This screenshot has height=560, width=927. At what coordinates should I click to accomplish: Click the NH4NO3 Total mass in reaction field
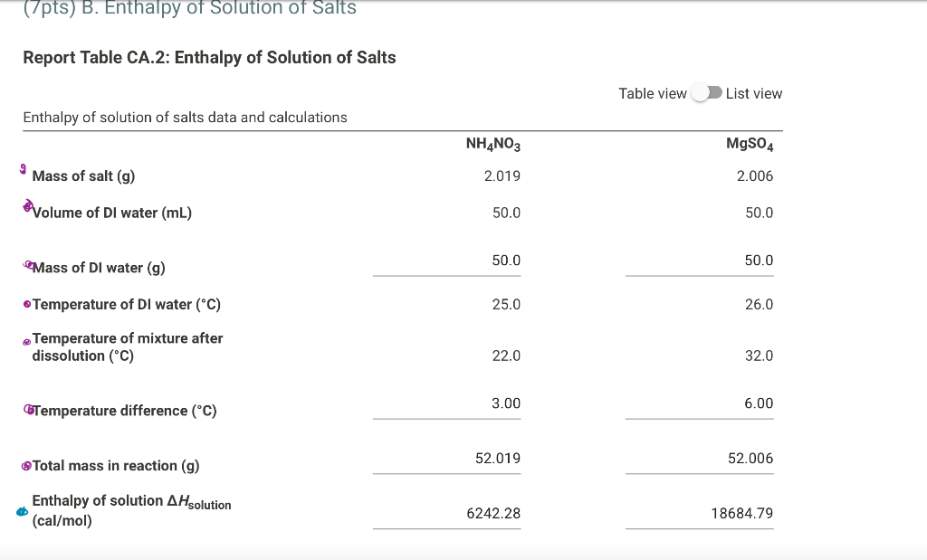[446, 459]
